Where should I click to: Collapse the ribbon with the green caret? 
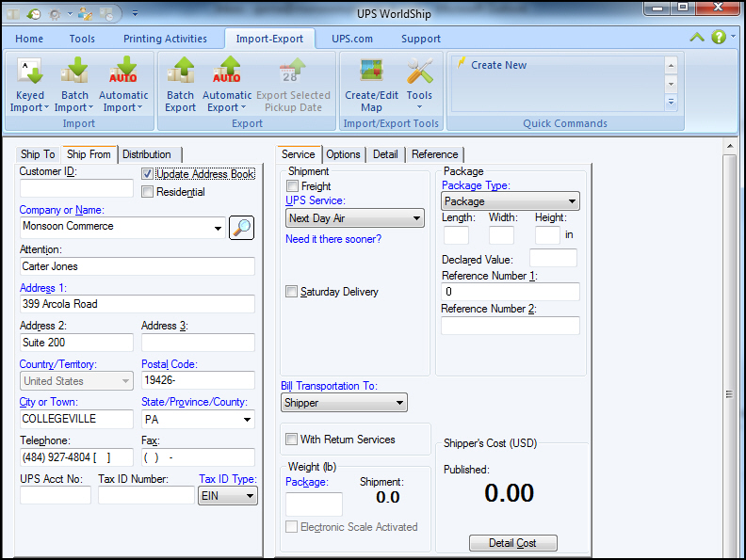(x=697, y=37)
